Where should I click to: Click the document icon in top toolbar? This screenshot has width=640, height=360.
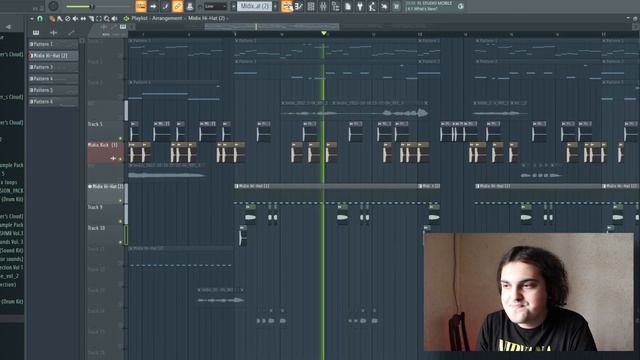pos(348,6)
